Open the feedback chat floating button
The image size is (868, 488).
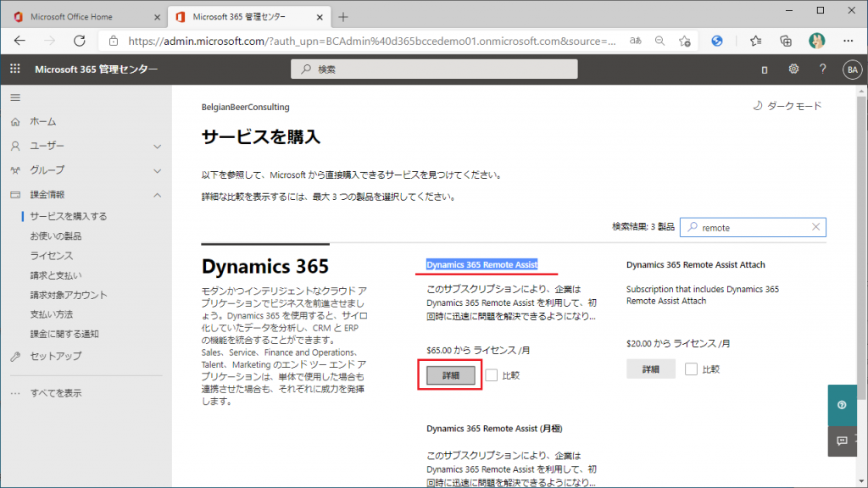842,441
